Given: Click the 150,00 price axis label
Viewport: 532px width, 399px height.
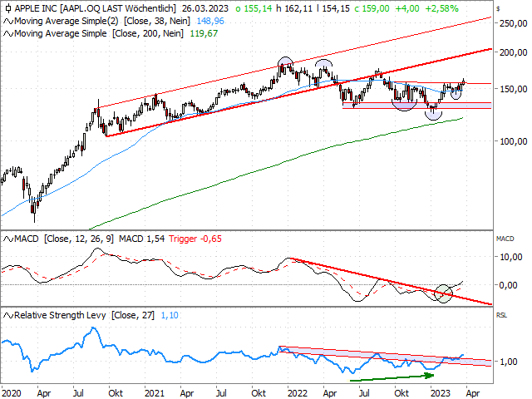Looking at the screenshot, I should point(514,89).
